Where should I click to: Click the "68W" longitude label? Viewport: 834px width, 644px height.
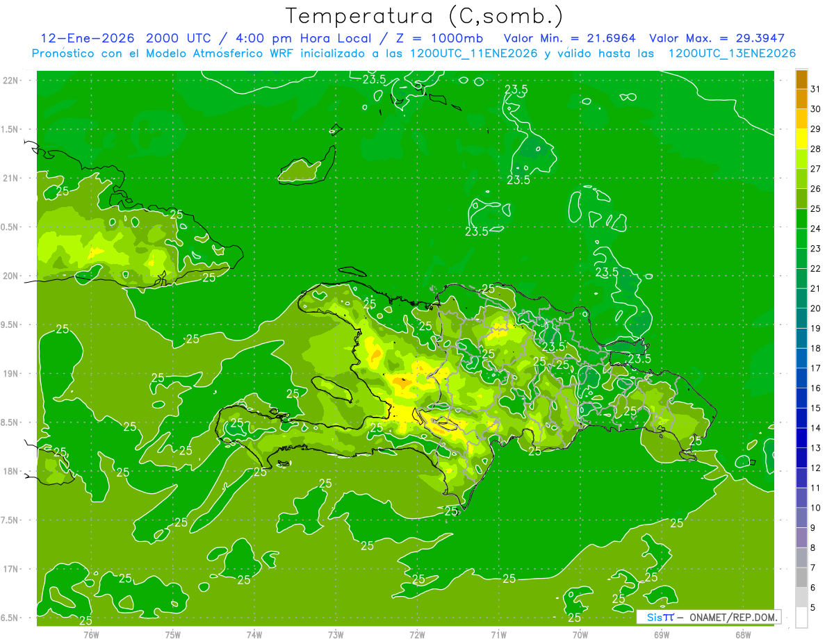coord(743,634)
